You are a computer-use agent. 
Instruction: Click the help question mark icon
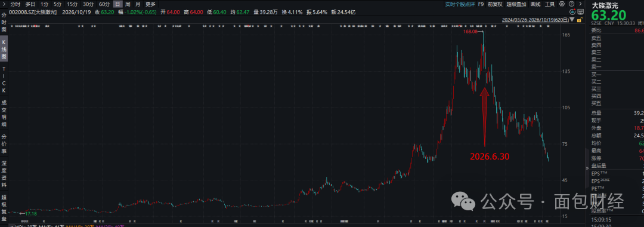572,4
